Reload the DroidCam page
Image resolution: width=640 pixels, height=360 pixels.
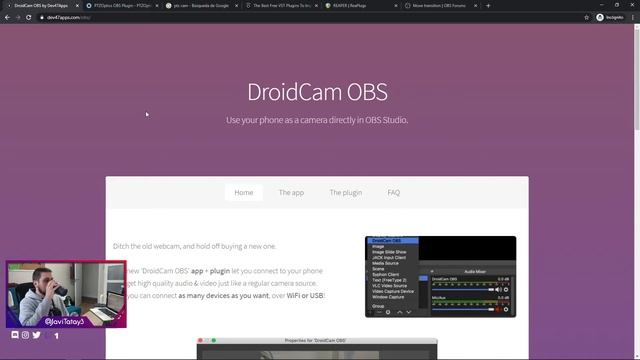coord(29,18)
